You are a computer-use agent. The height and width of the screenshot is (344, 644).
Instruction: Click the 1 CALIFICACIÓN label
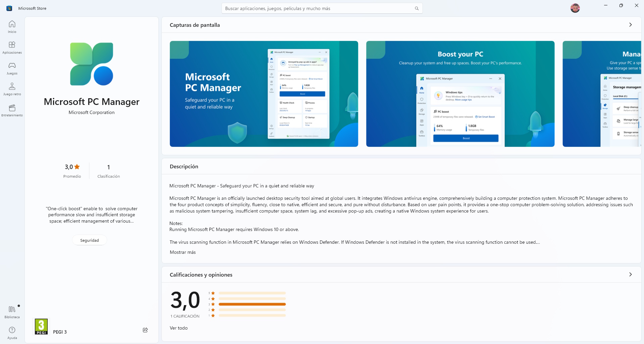[185, 316]
